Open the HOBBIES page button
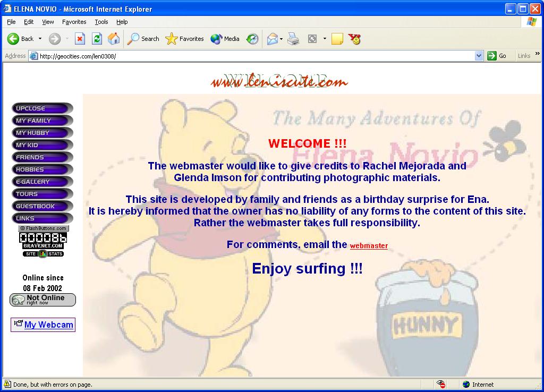This screenshot has height=392, width=544. click(42, 169)
